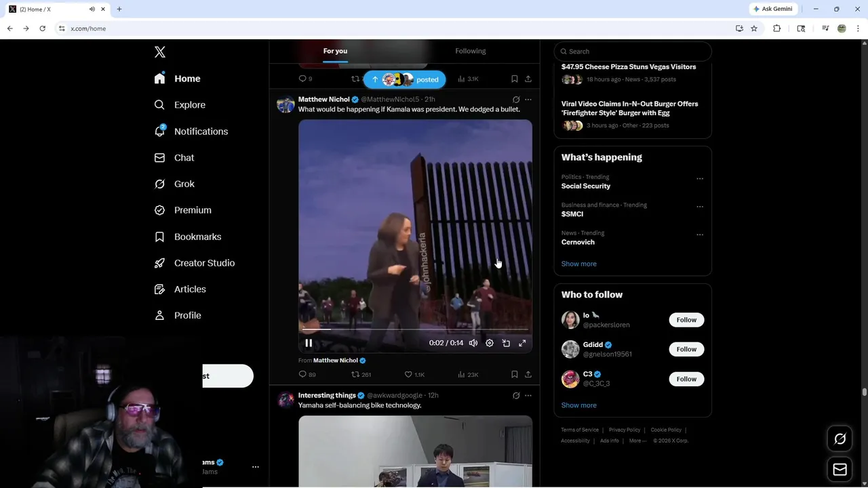Open Interesting things profile avatar
The image size is (868, 488).
tap(285, 400)
